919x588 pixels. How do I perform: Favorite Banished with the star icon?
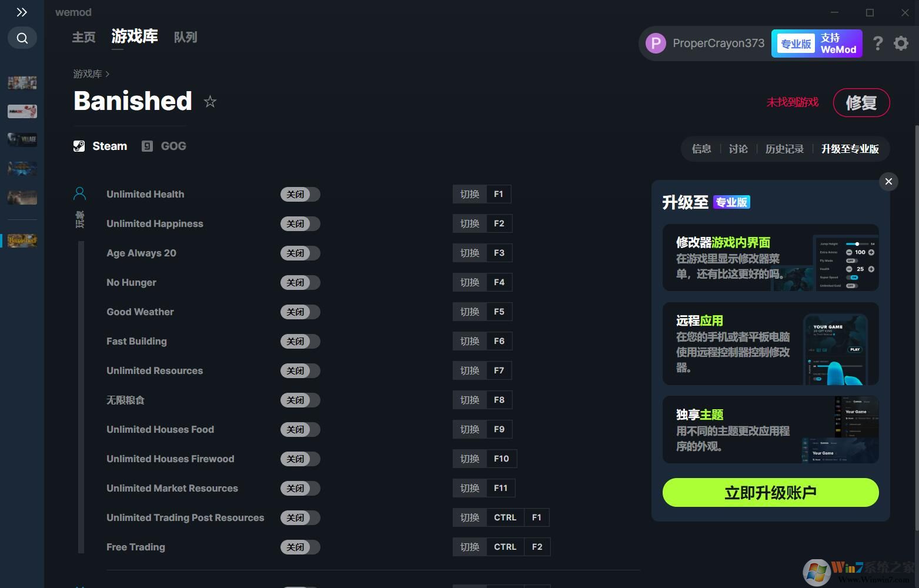(x=210, y=102)
